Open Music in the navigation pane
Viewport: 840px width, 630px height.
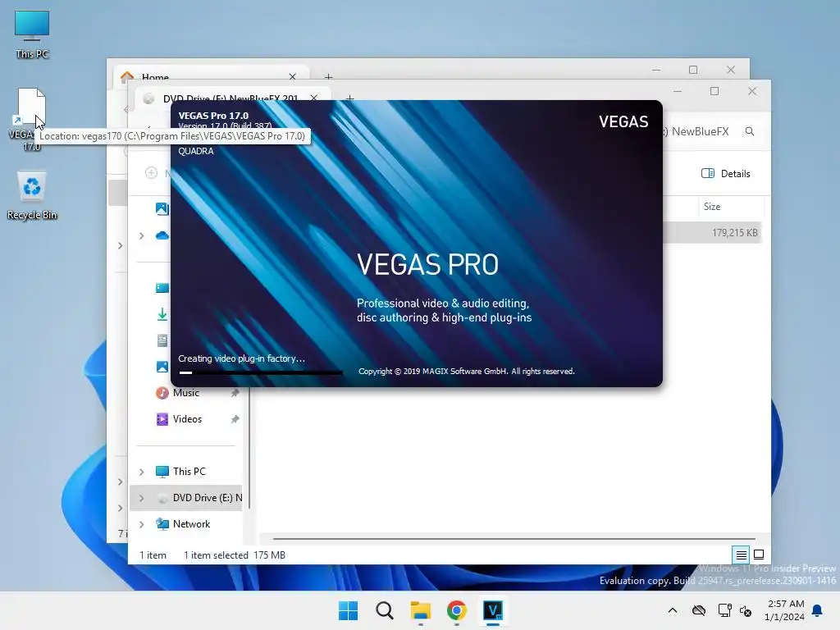coord(186,393)
